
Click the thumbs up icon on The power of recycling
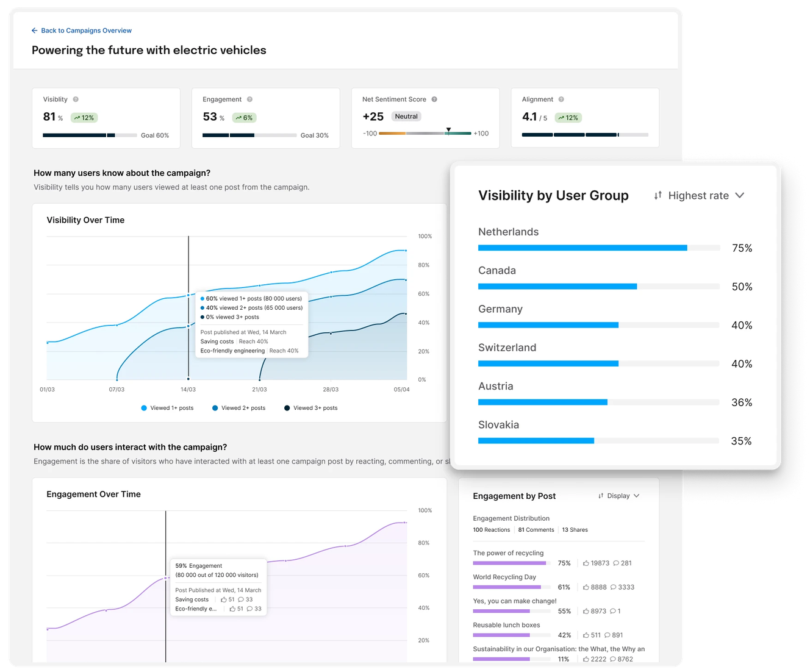coord(586,563)
